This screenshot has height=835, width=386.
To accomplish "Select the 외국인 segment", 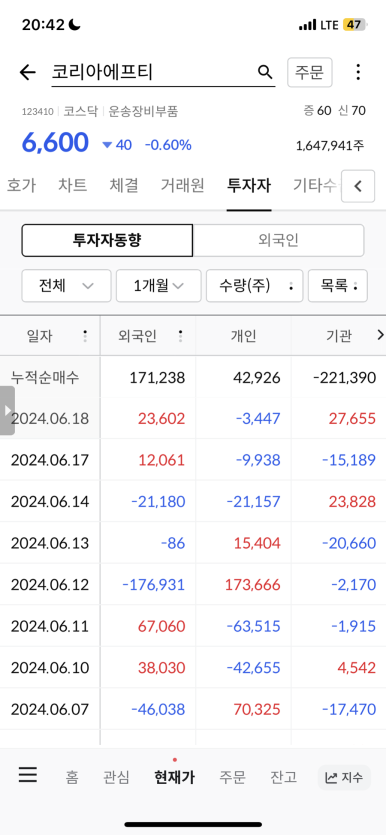I will coord(278,240).
